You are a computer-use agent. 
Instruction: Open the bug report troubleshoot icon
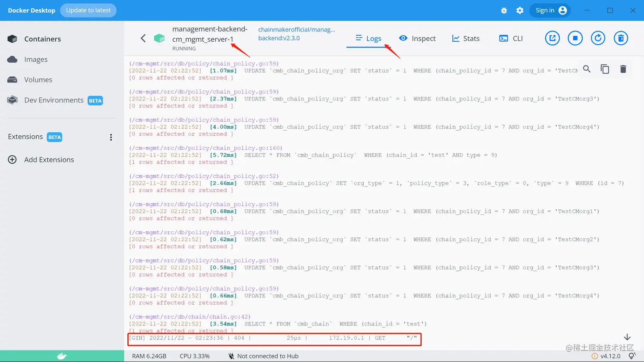click(504, 11)
